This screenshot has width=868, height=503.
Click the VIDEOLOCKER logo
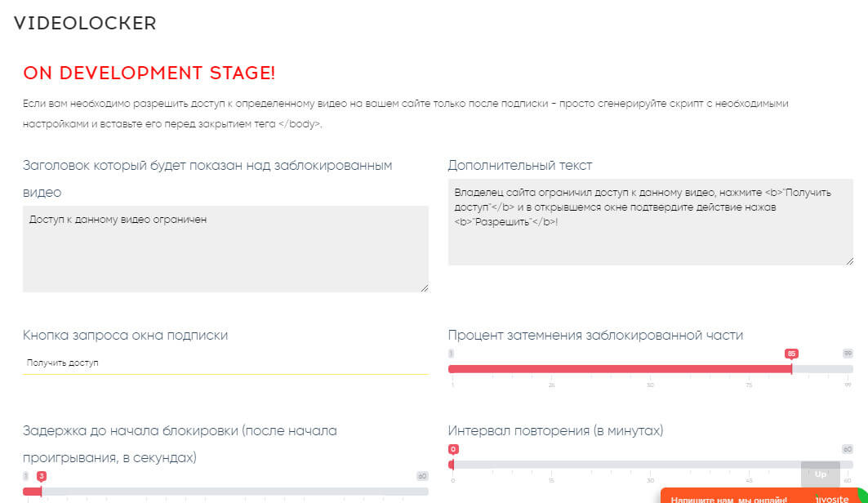[85, 23]
